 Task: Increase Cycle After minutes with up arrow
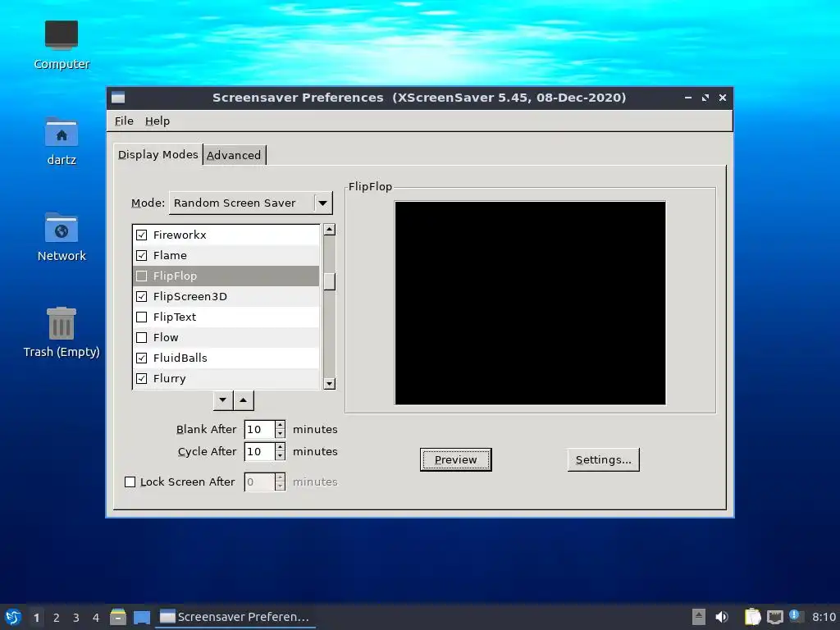[281, 447]
